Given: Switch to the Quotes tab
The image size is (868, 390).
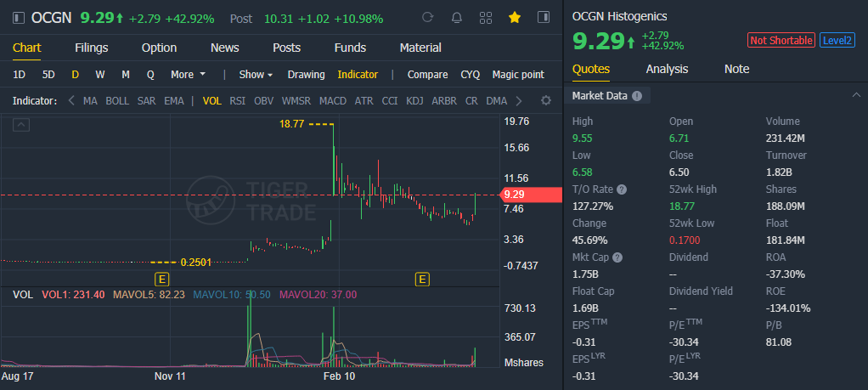Looking at the screenshot, I should 590,69.
